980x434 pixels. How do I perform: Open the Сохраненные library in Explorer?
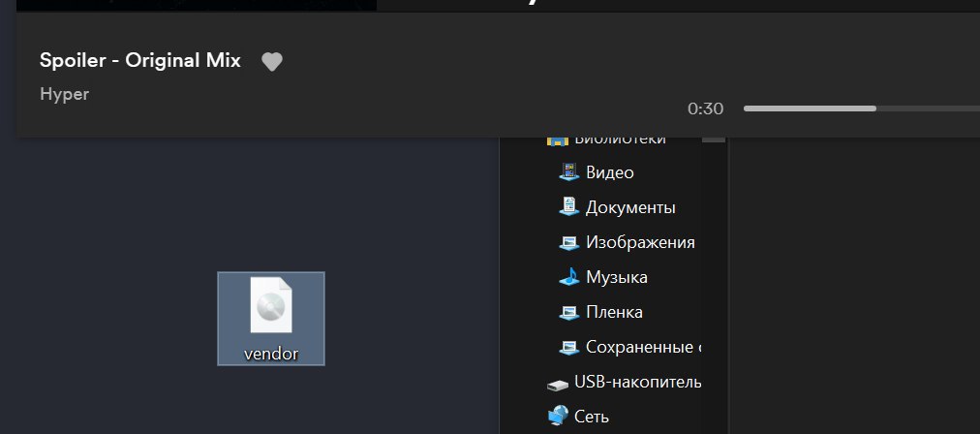tap(629, 347)
